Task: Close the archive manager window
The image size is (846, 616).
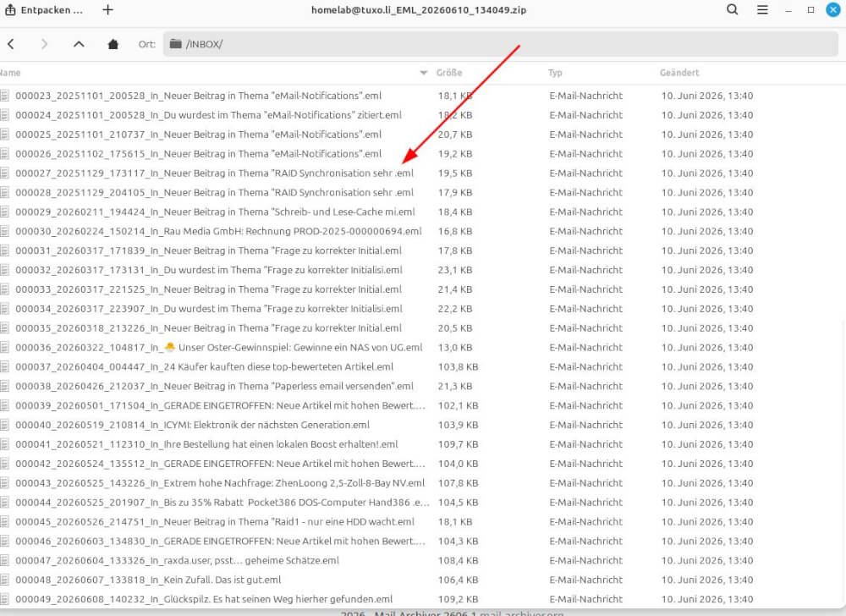Action: coord(833,9)
